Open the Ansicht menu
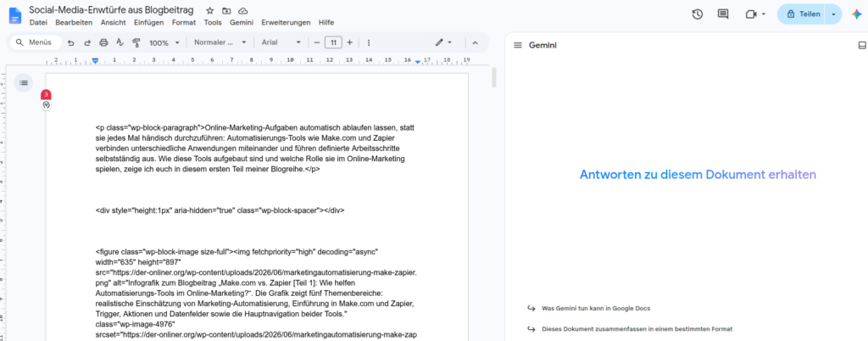868x341 pixels. (x=113, y=23)
